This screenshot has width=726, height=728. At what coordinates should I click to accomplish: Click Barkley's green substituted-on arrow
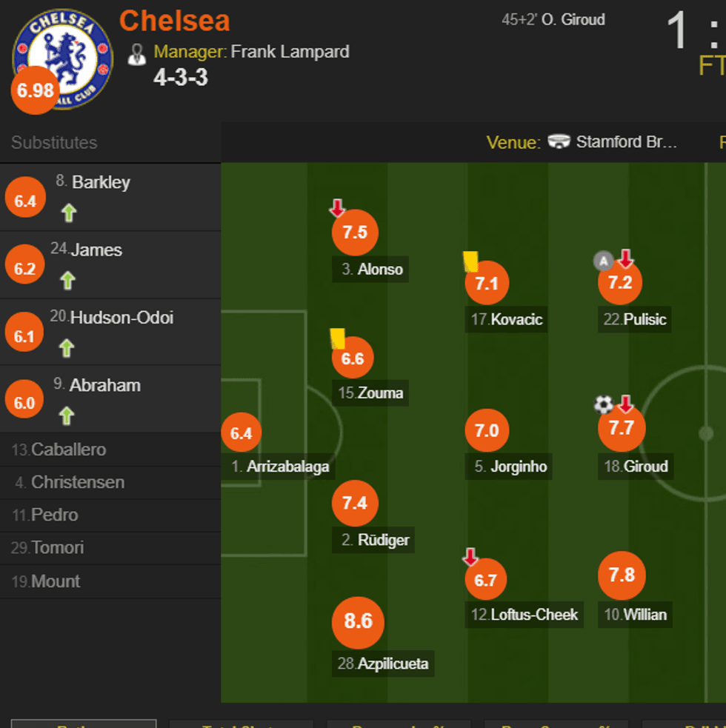click(69, 213)
